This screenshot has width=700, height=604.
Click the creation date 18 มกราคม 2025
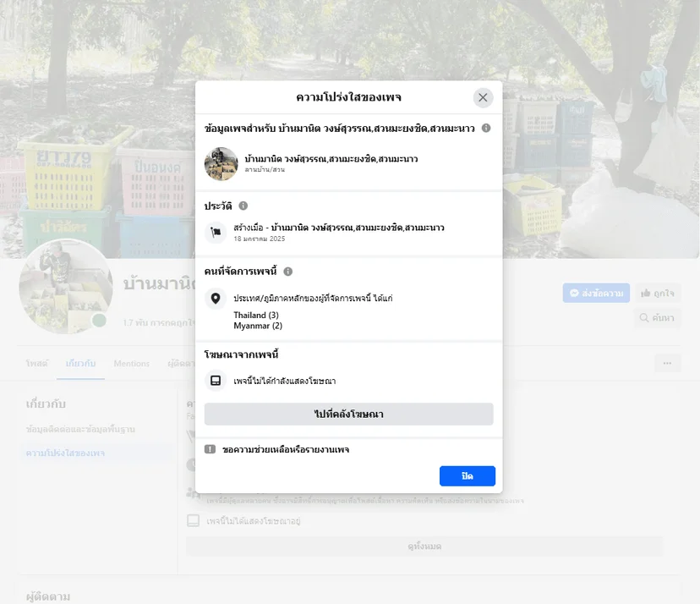260,239
